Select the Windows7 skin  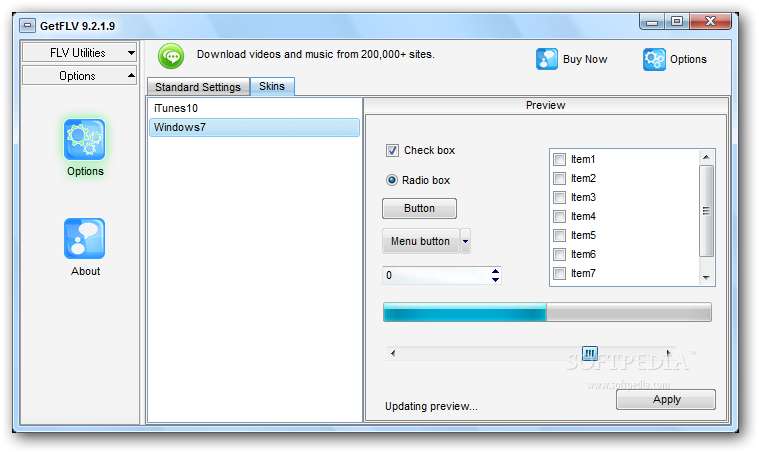coord(255,127)
